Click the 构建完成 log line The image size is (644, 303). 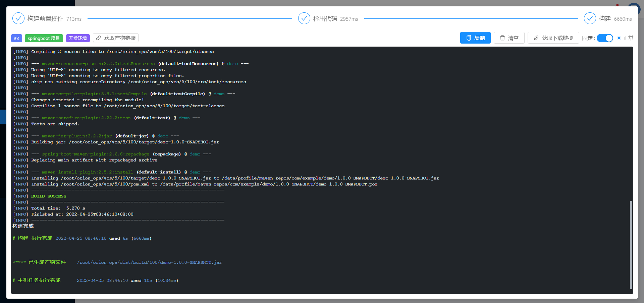point(23,226)
